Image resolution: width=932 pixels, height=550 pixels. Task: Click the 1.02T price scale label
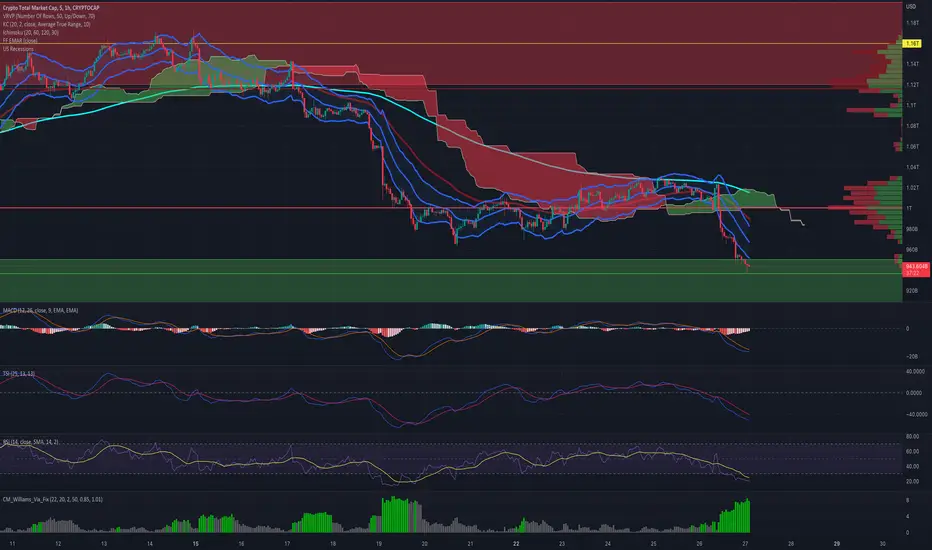point(912,188)
